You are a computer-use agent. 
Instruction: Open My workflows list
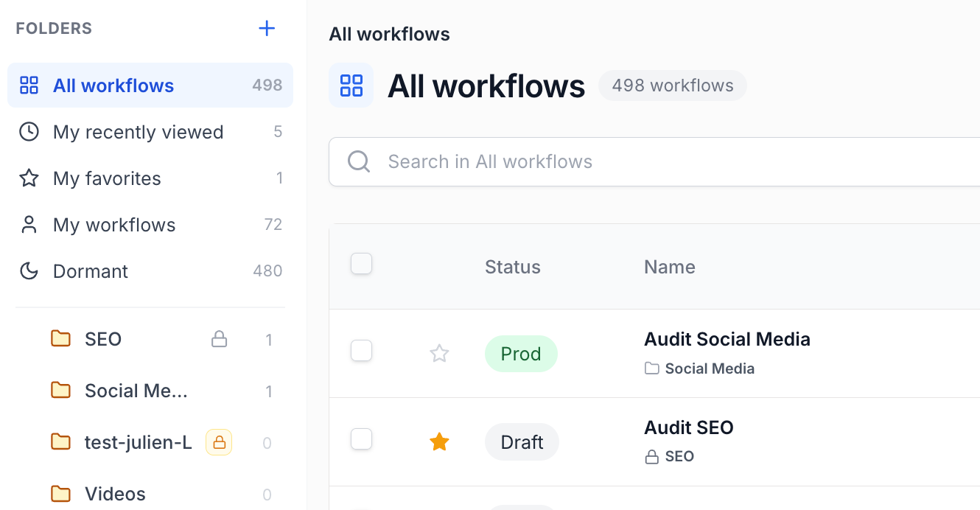coord(150,225)
